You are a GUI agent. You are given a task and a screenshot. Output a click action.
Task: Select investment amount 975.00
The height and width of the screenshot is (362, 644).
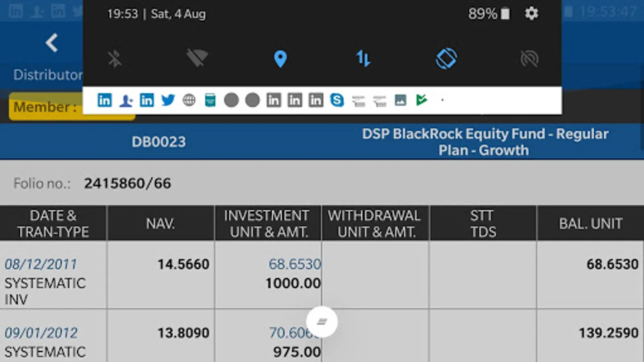click(x=297, y=352)
